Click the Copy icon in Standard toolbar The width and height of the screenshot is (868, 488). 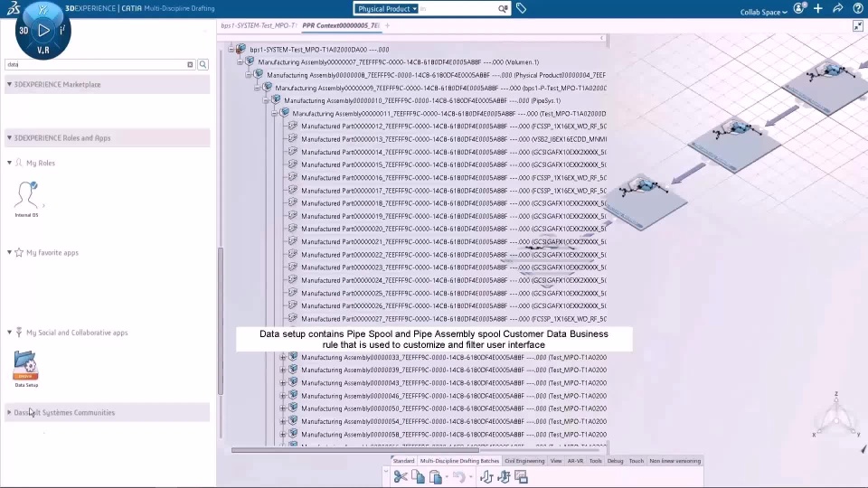[418, 477]
